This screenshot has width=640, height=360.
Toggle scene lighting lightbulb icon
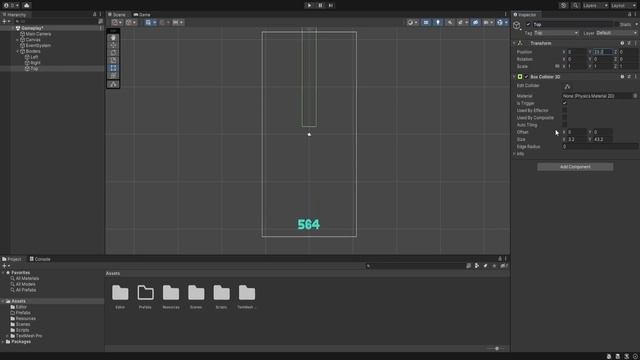[x=438, y=22]
